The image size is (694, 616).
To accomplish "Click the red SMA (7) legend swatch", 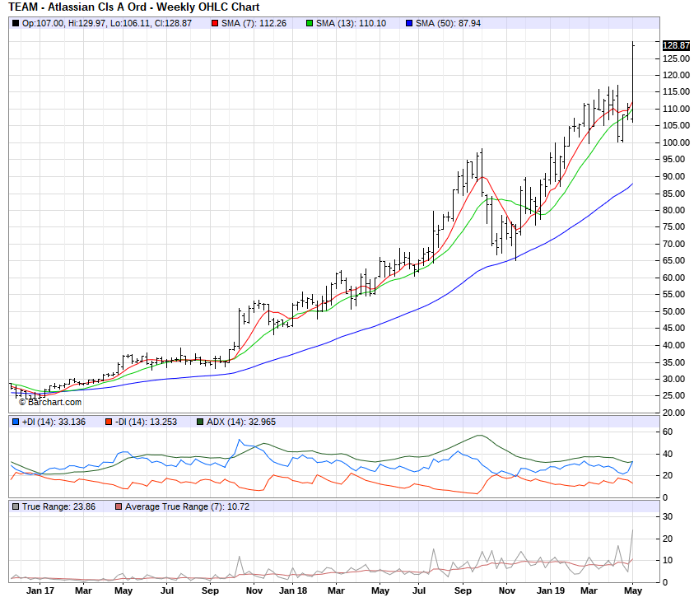I will (215, 24).
